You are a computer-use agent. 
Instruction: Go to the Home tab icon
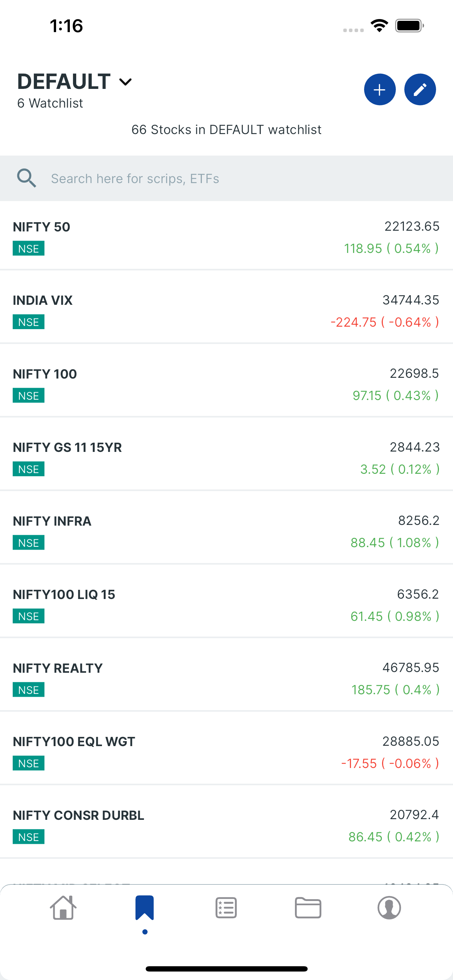coord(63,907)
